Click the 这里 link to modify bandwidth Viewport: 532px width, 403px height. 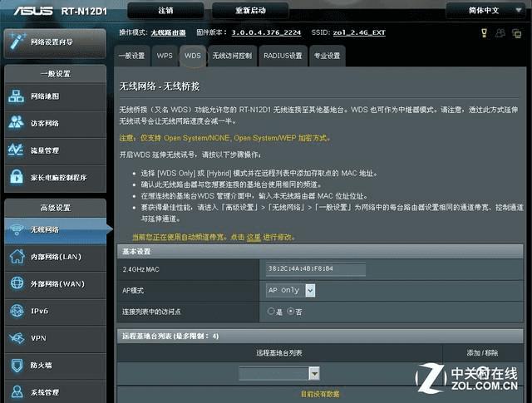pos(253,237)
